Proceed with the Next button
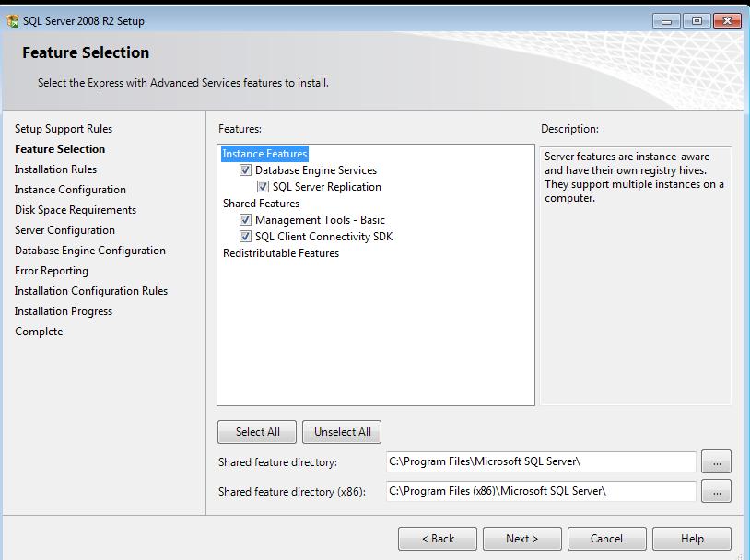The width and height of the screenshot is (750, 560). coord(522,539)
